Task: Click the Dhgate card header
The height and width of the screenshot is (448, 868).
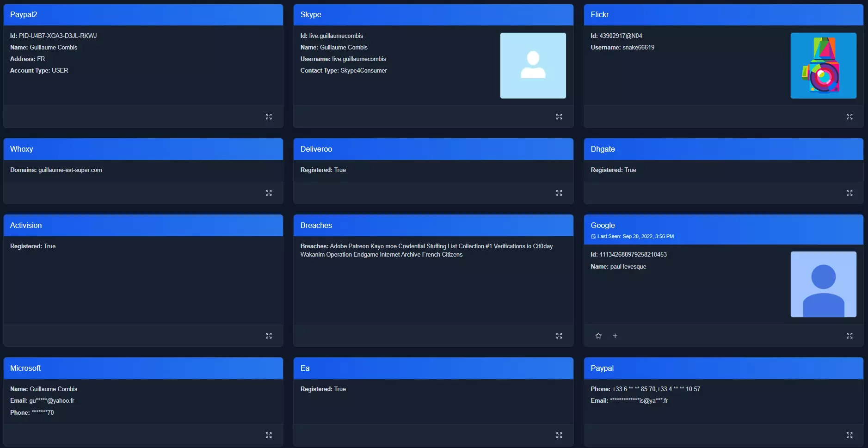Action: coord(723,149)
